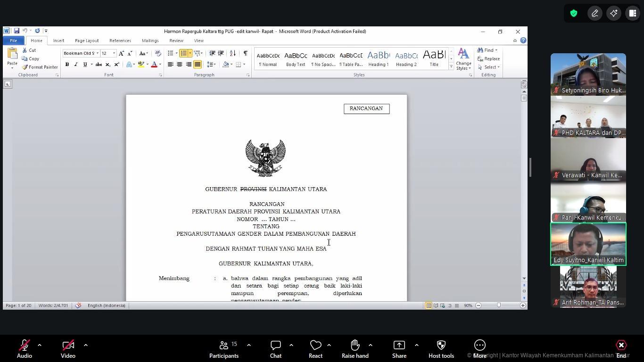
Task: Mute audio using the Zoom Audio button
Action: [x=24, y=349]
